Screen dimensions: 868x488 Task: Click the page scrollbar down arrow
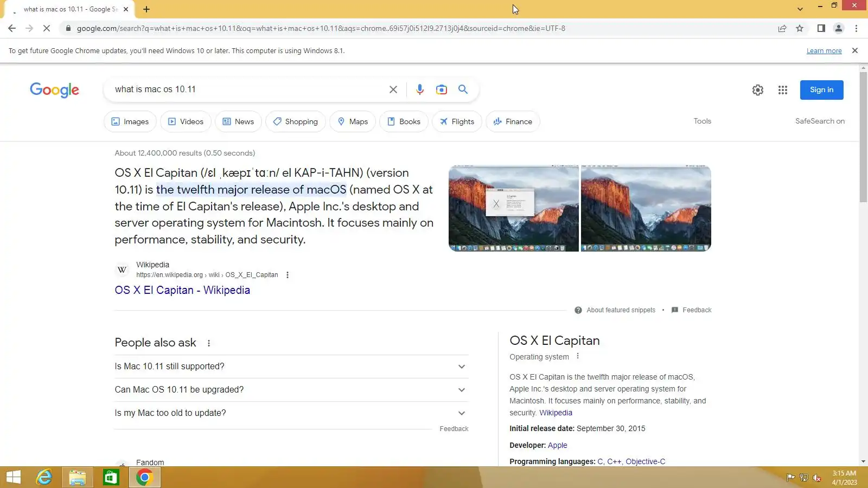point(863,461)
